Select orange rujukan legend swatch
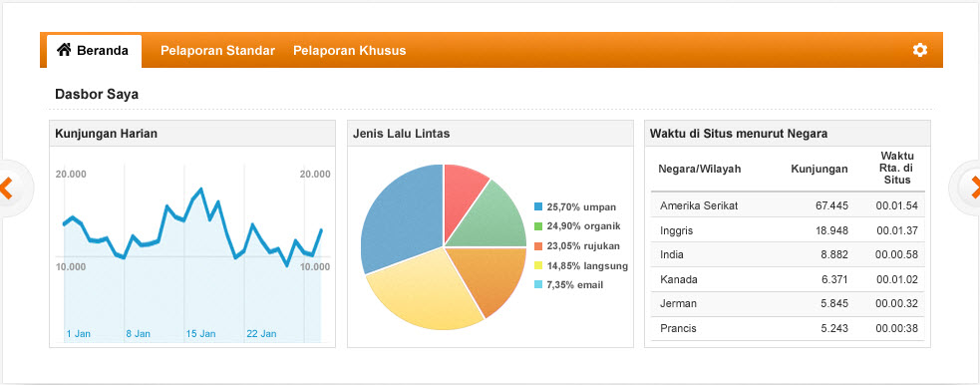The height and width of the screenshot is (385, 980). (x=538, y=245)
